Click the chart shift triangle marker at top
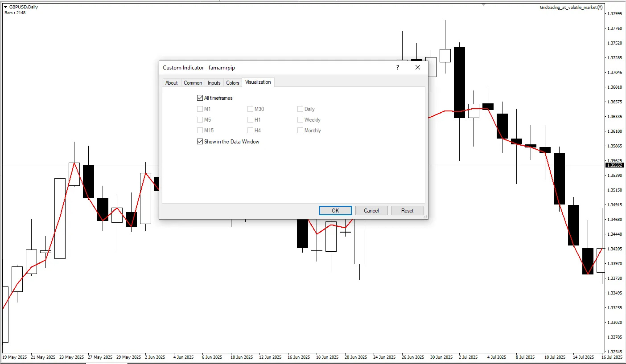 coord(483,4)
